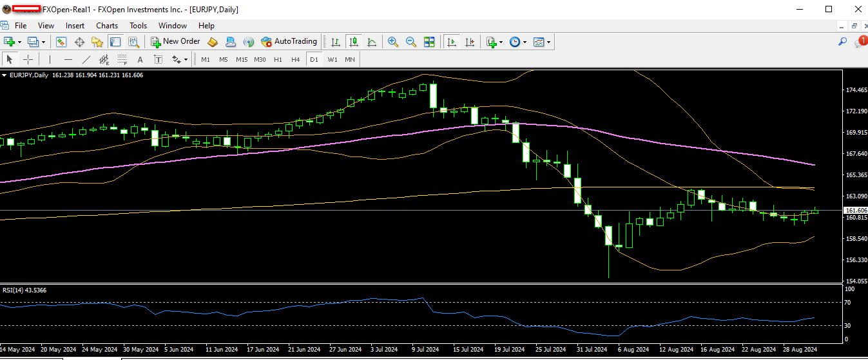The height and width of the screenshot is (360, 868).
Task: Open the Charts menu
Action: (107, 26)
